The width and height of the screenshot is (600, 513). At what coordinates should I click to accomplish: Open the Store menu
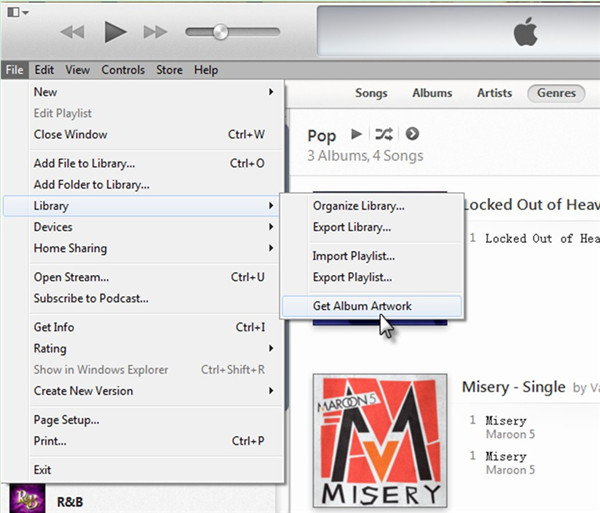coord(169,70)
